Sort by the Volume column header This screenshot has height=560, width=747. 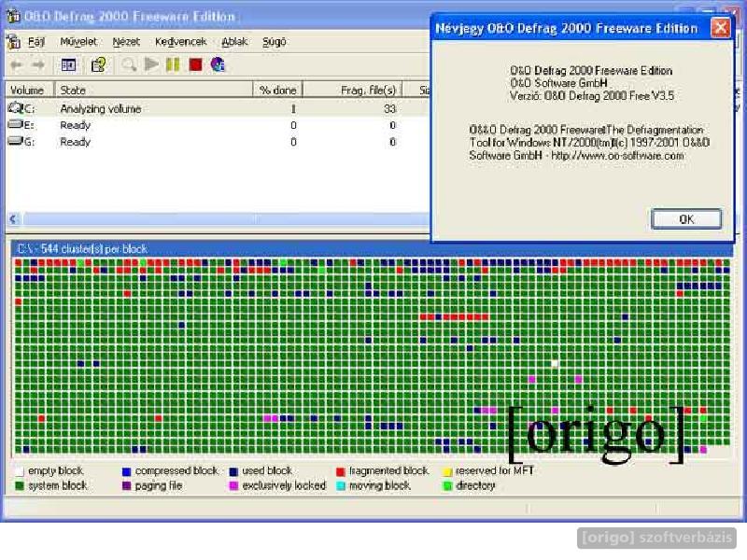click(x=30, y=90)
